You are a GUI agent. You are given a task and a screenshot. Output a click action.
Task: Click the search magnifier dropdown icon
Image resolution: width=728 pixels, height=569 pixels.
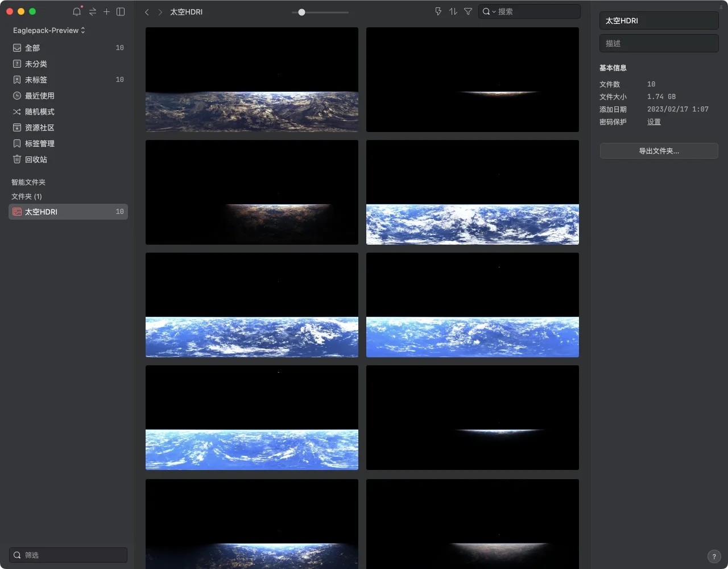pos(489,11)
